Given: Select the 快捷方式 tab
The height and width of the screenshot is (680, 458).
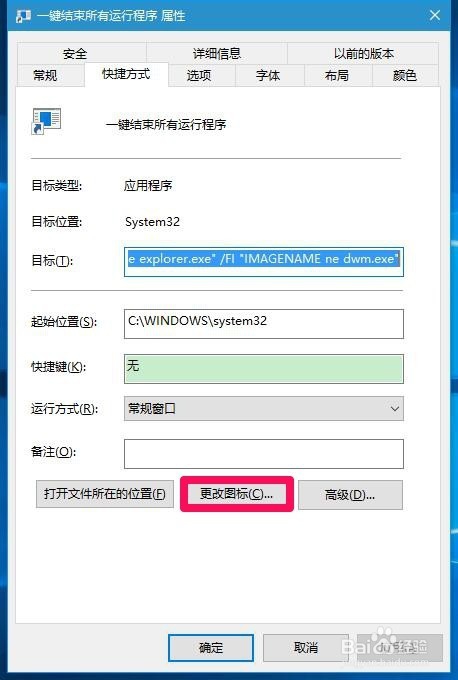Looking at the screenshot, I should pyautogui.click(x=126, y=74).
